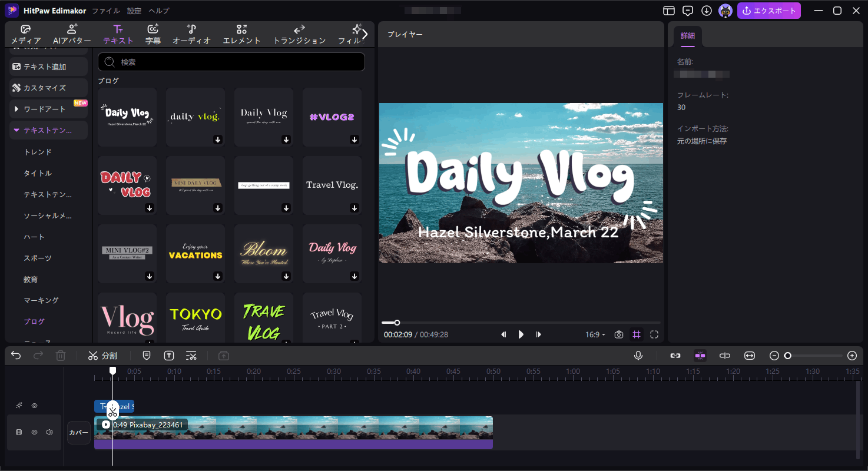This screenshot has width=868, height=471.
Task: Select the Daily Vlog Hazel Silverstone template
Action: tap(127, 117)
